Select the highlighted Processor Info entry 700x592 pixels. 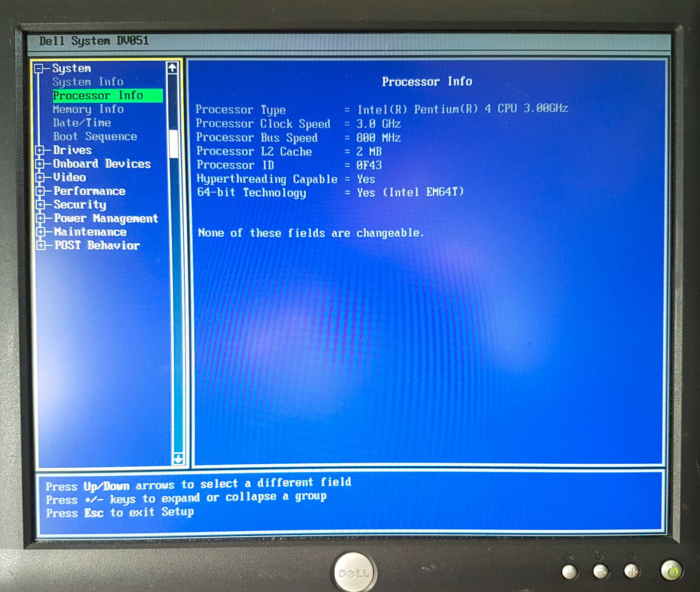tap(107, 95)
